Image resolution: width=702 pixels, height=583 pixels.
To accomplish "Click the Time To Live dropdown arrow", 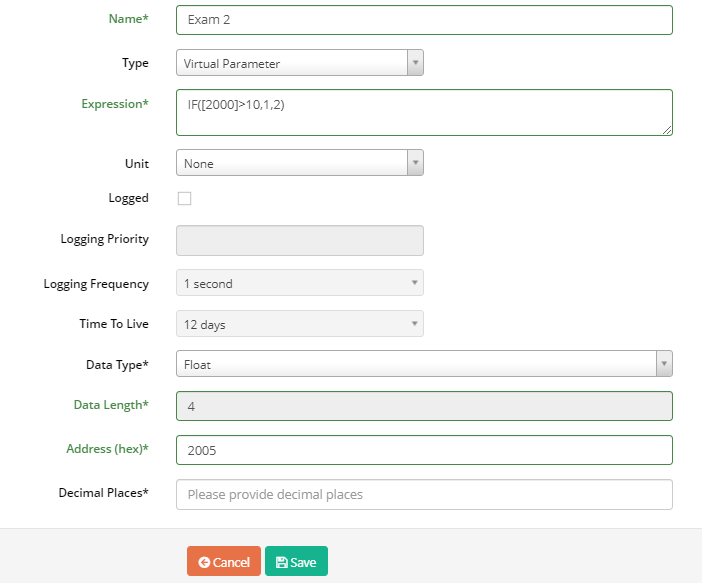I will 415,323.
